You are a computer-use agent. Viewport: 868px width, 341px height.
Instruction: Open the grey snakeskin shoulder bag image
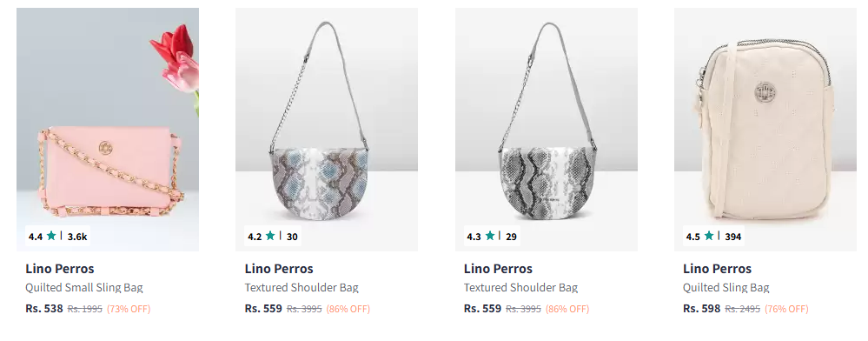pos(547,130)
